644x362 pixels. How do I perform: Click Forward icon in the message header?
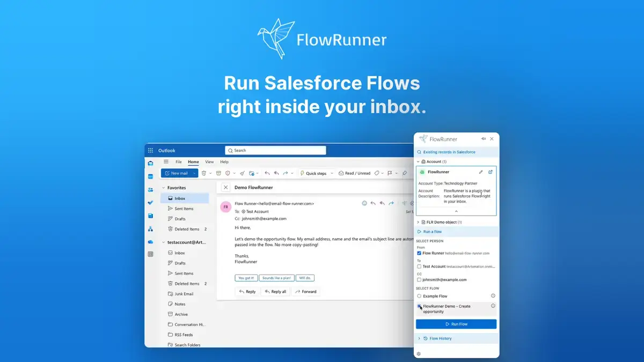click(x=391, y=203)
